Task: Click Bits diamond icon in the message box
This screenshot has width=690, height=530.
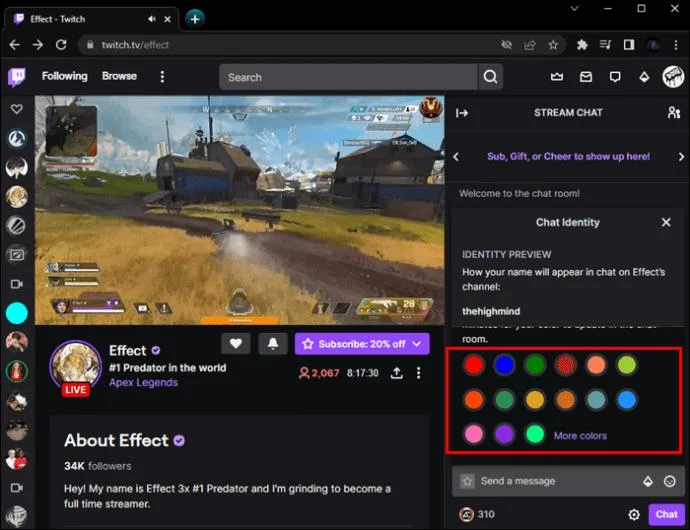Action: point(648,481)
